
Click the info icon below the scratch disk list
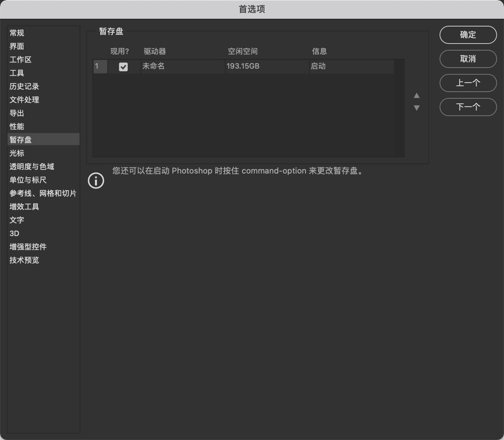(96, 180)
